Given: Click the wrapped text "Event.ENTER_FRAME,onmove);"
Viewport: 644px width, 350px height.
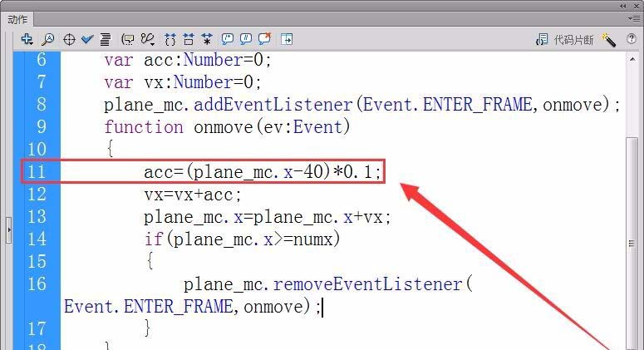Looking at the screenshot, I should point(192,307).
